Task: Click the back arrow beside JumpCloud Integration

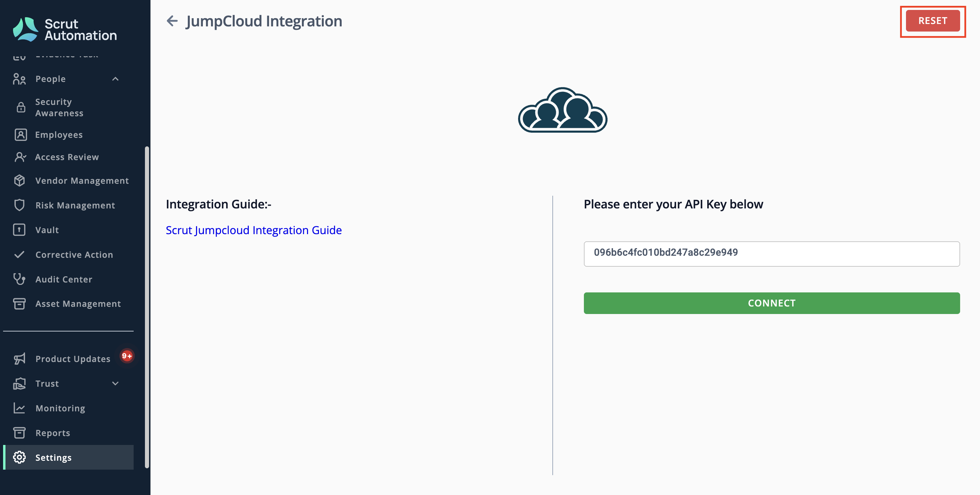Action: point(172,21)
